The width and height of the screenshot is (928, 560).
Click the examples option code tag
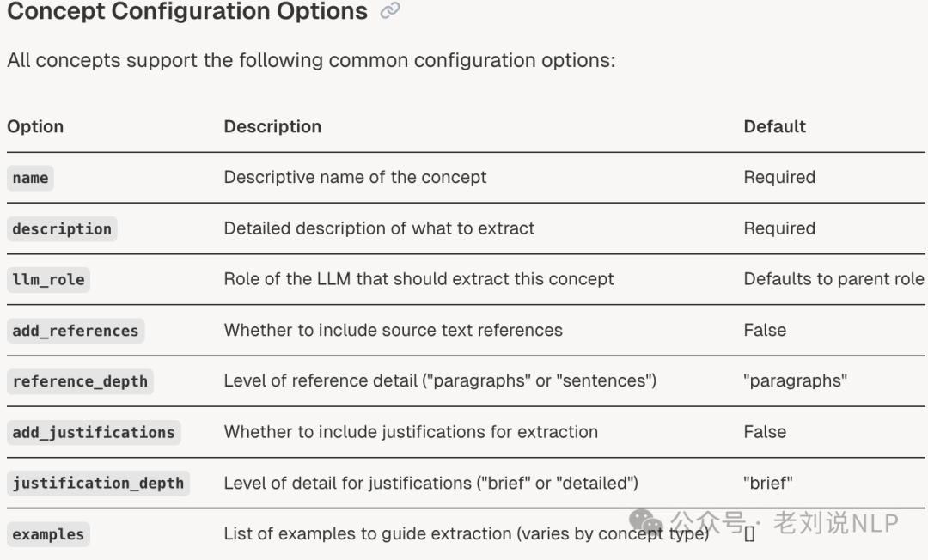tap(48, 534)
